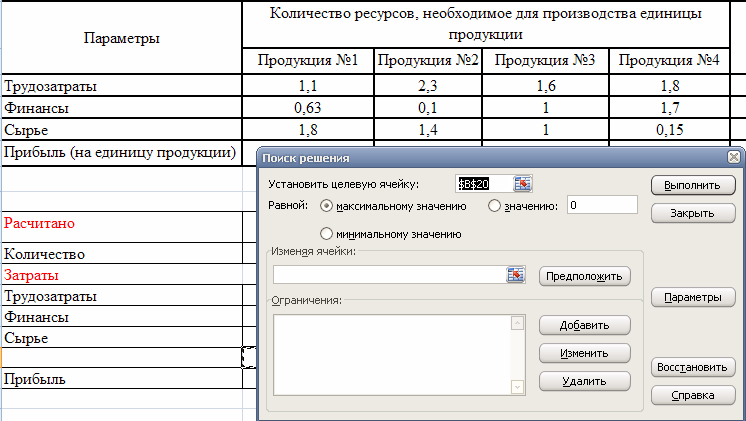
Task: Select the Продукция №2 header cell
Action: pyautogui.click(x=428, y=60)
